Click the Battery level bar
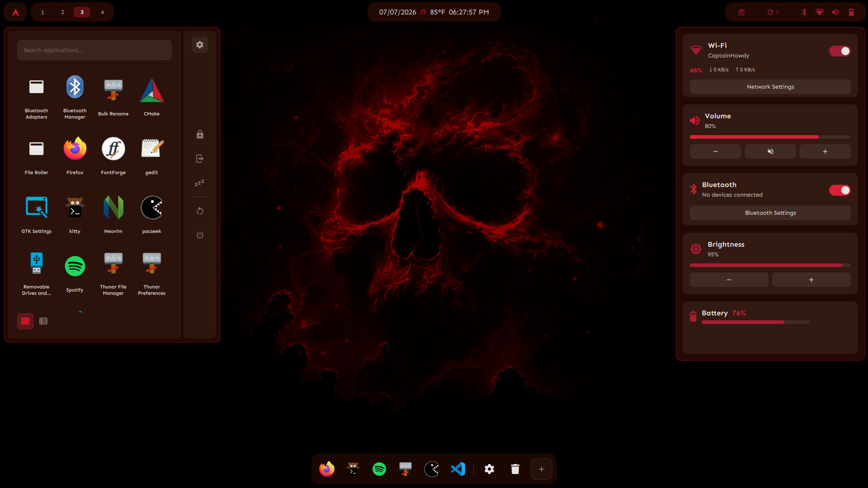Image resolution: width=868 pixels, height=488 pixels. pyautogui.click(x=755, y=322)
